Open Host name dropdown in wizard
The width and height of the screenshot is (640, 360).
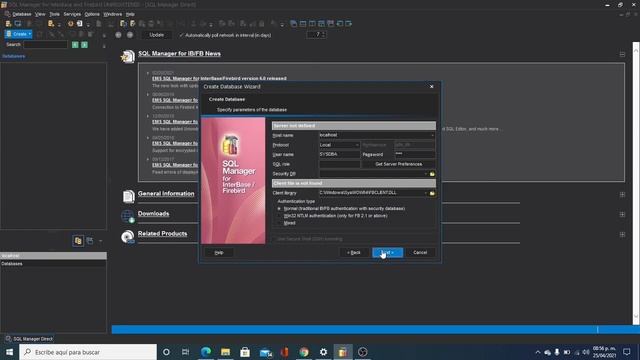tap(432, 135)
